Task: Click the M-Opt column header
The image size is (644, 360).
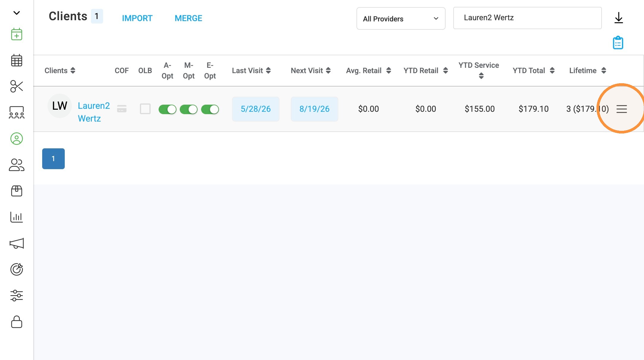Action: [x=189, y=70]
